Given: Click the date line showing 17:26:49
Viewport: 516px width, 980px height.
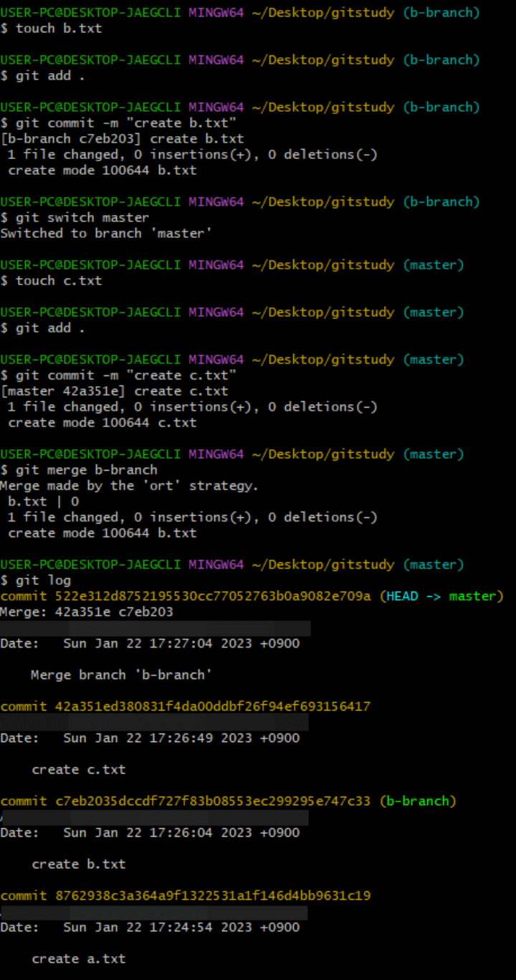Looking at the screenshot, I should point(150,738).
